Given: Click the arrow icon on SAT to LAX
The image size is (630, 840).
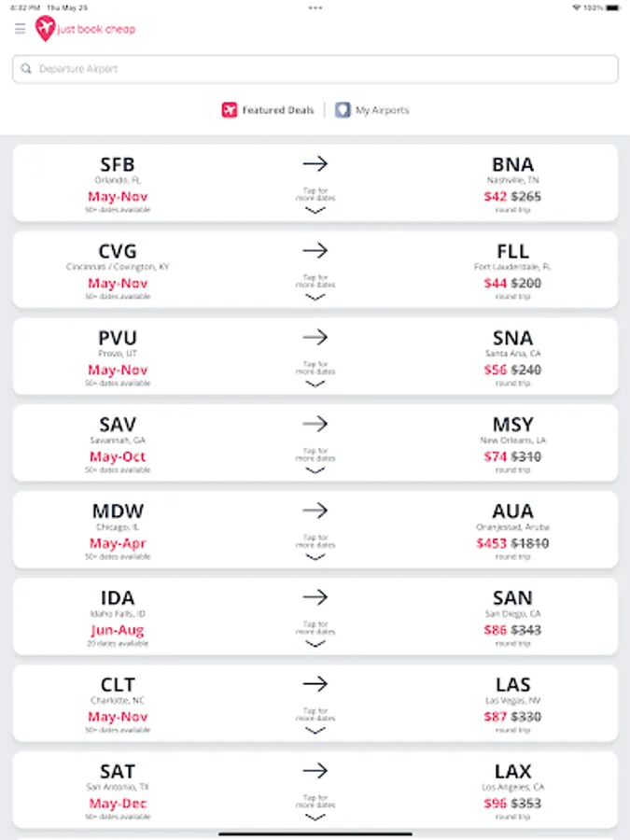Looking at the screenshot, I should pos(315,771).
